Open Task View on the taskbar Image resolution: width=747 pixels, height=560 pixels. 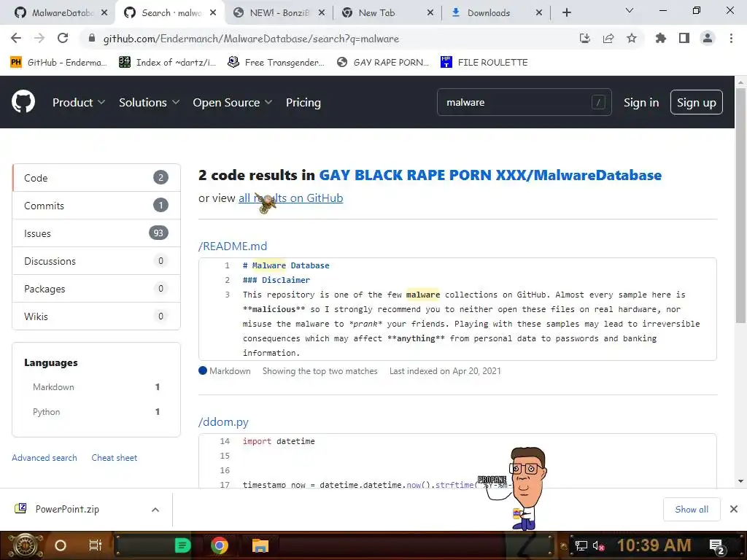(96, 545)
